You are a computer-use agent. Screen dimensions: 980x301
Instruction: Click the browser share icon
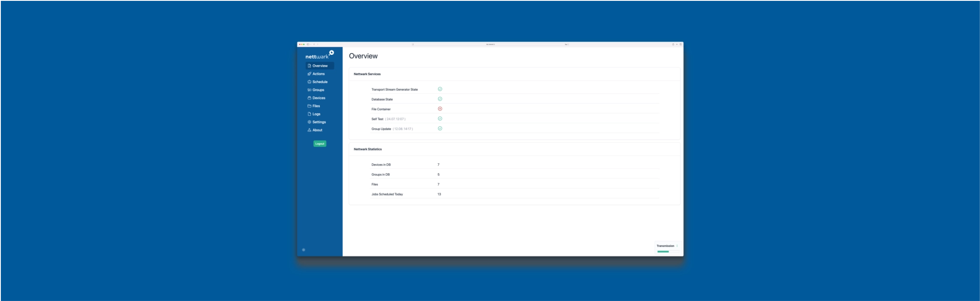click(673, 44)
